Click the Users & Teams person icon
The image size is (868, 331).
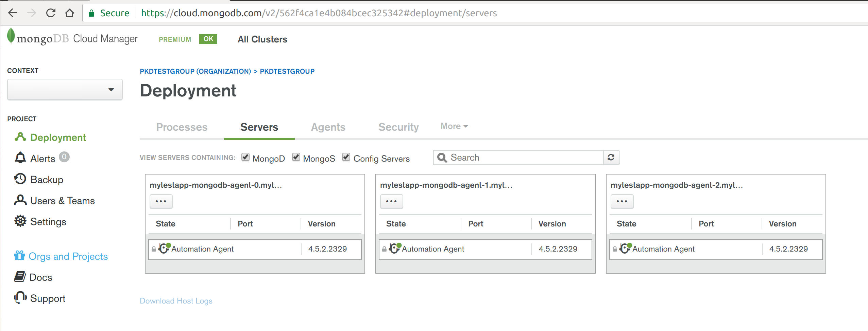(x=20, y=200)
